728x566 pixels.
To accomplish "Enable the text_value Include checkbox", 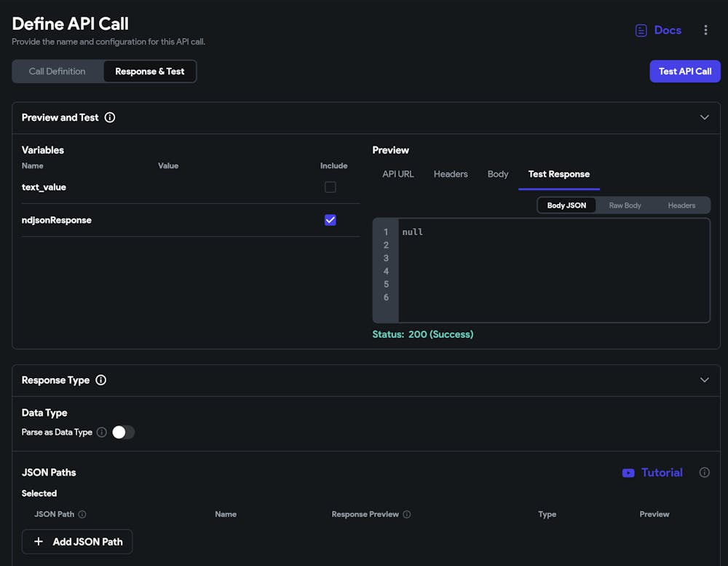I will click(x=330, y=187).
